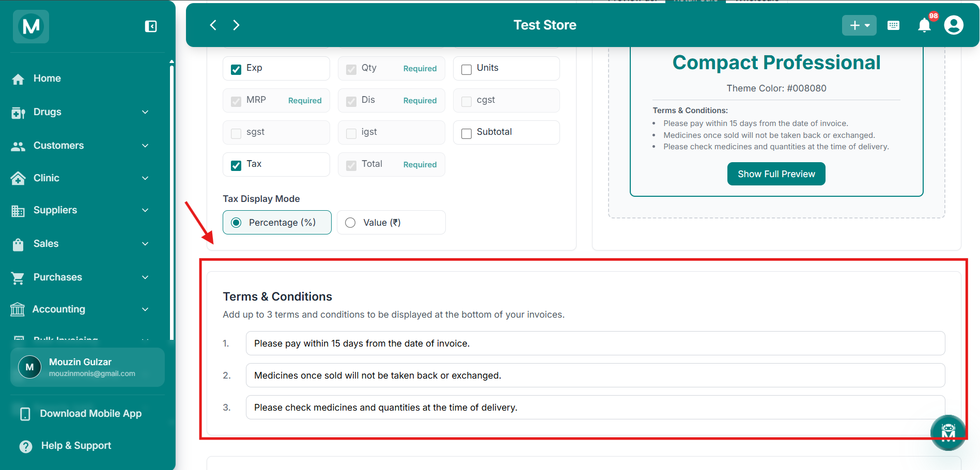Toggle the sgst checkbox

pyautogui.click(x=236, y=133)
